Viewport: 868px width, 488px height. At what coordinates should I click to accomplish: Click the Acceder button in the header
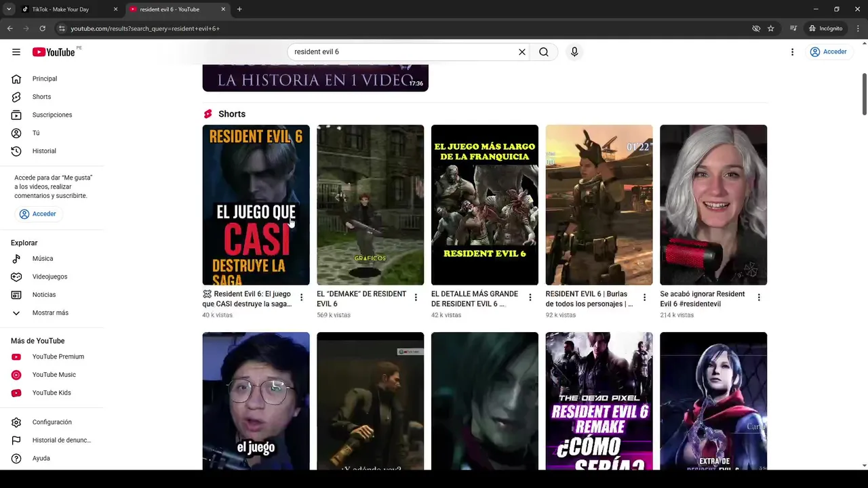pos(828,52)
